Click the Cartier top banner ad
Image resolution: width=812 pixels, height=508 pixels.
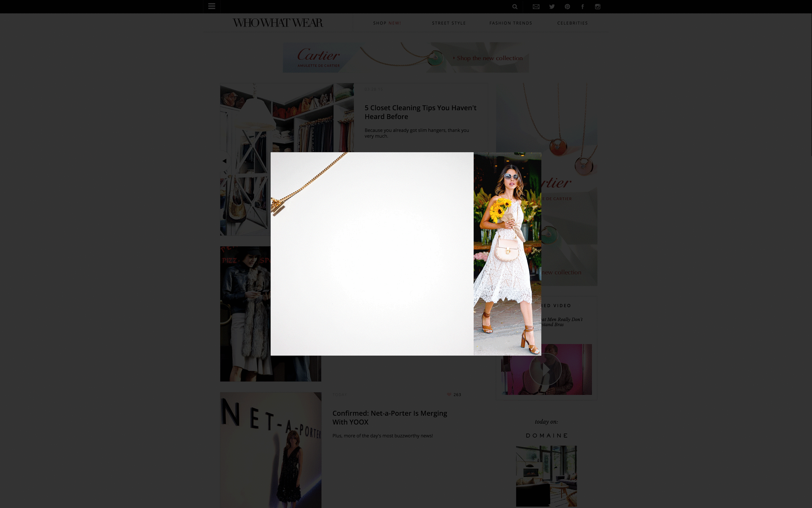pos(405,58)
